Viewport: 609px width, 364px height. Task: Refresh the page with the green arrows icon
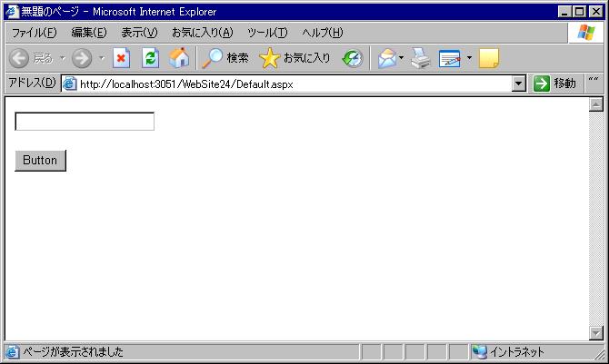point(150,58)
